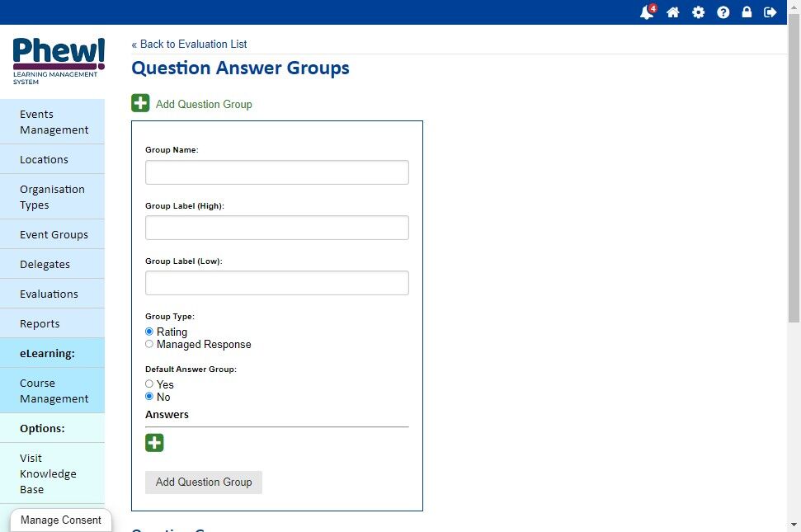This screenshot has height=532, width=801.
Task: Open Course Management under eLearning
Action: (x=52, y=391)
